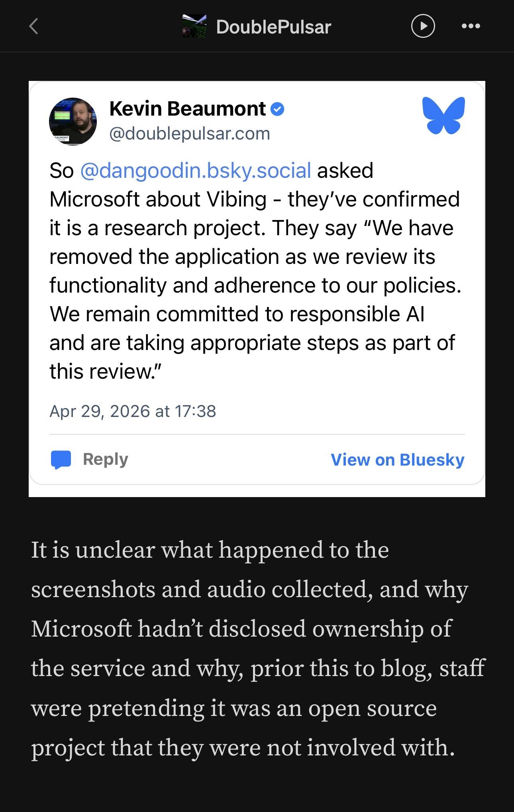The width and height of the screenshot is (514, 812).
Task: Click the "were pretending it was" article line
Action: click(233, 708)
